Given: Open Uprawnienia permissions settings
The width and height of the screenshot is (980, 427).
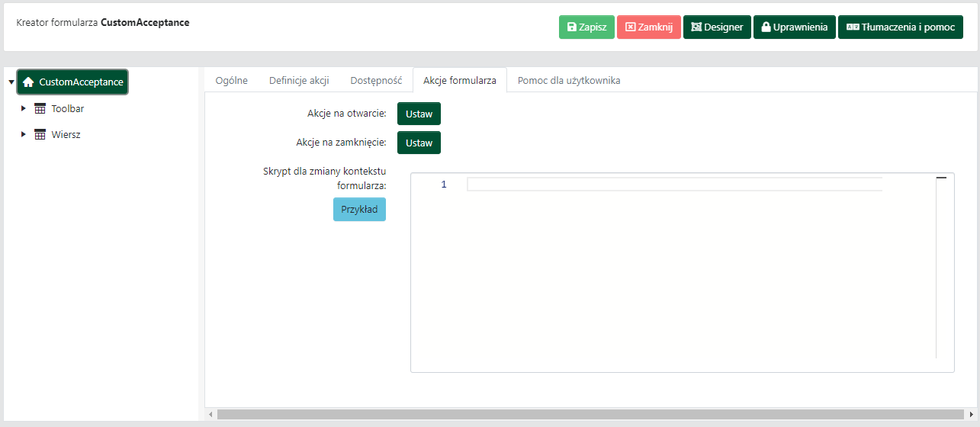Looking at the screenshot, I should tap(795, 27).
